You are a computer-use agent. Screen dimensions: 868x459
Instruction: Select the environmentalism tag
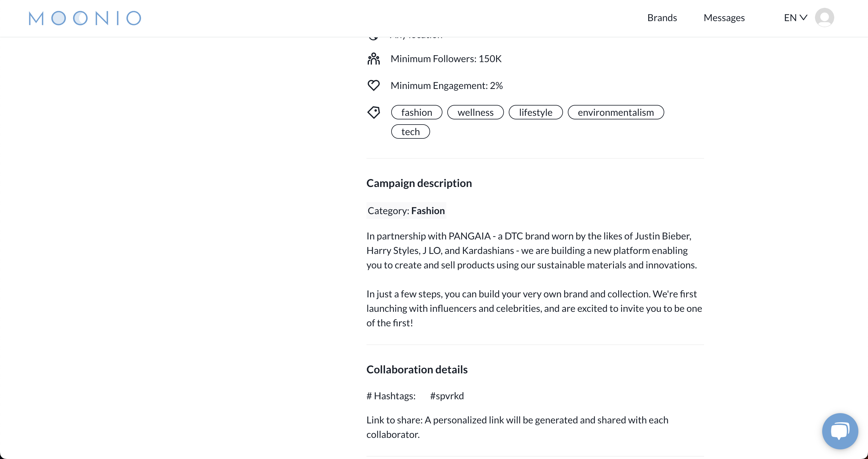click(x=616, y=112)
